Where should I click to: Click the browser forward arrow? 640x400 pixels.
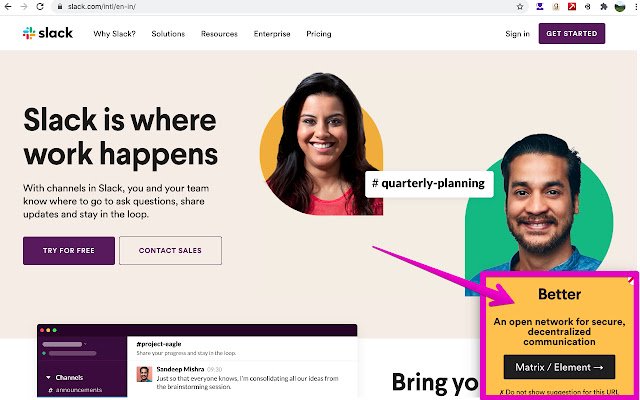(x=24, y=7)
